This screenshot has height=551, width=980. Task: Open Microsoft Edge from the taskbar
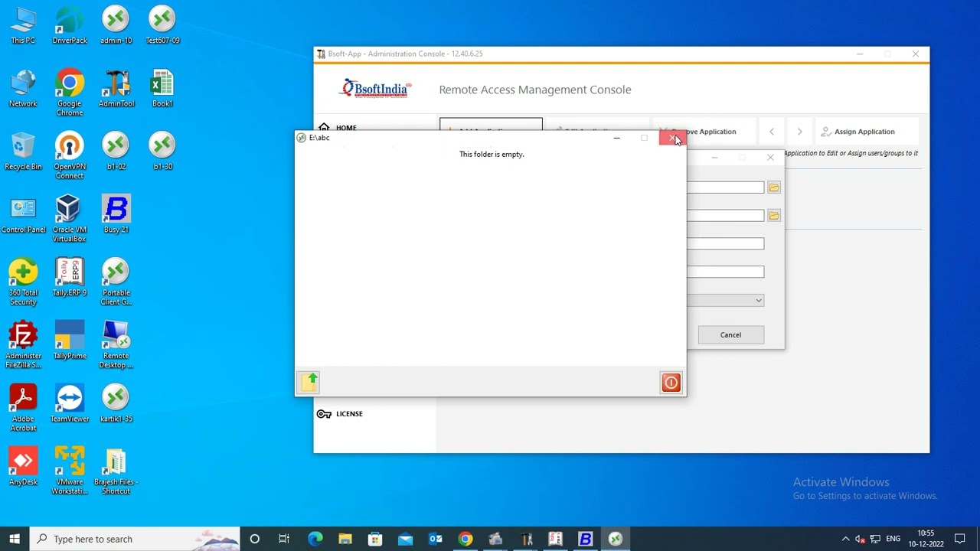coord(315,539)
